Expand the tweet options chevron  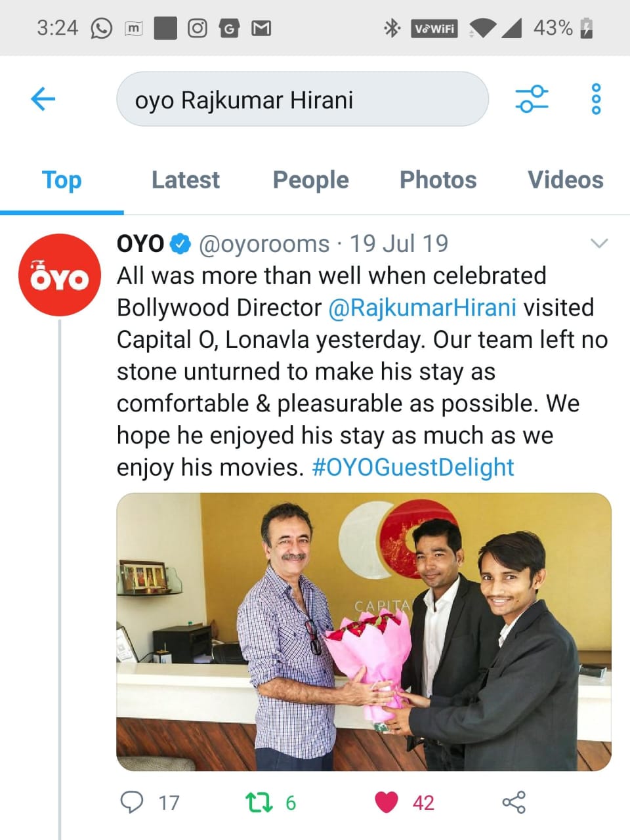(x=599, y=243)
